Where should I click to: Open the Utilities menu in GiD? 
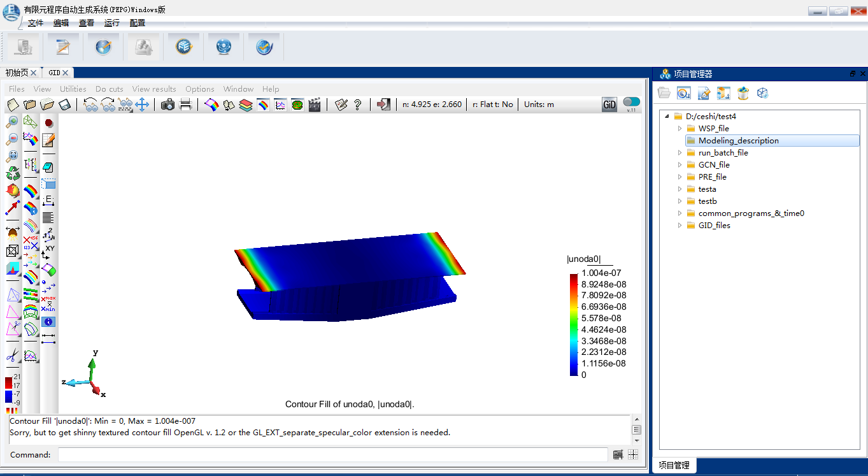point(73,89)
